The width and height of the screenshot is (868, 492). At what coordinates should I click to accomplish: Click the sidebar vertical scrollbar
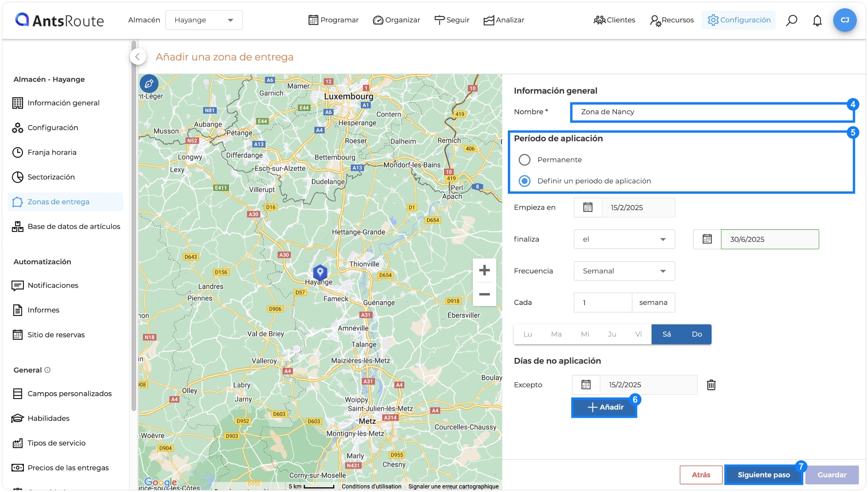134,226
